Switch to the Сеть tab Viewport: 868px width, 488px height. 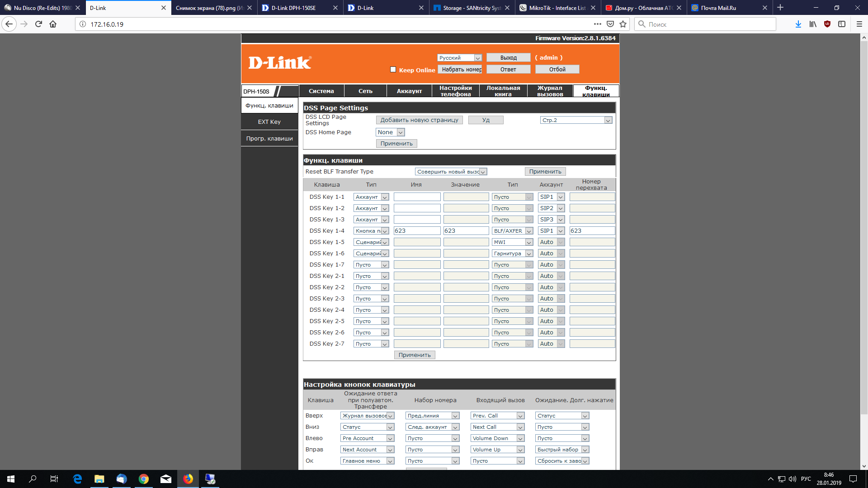[x=365, y=91]
